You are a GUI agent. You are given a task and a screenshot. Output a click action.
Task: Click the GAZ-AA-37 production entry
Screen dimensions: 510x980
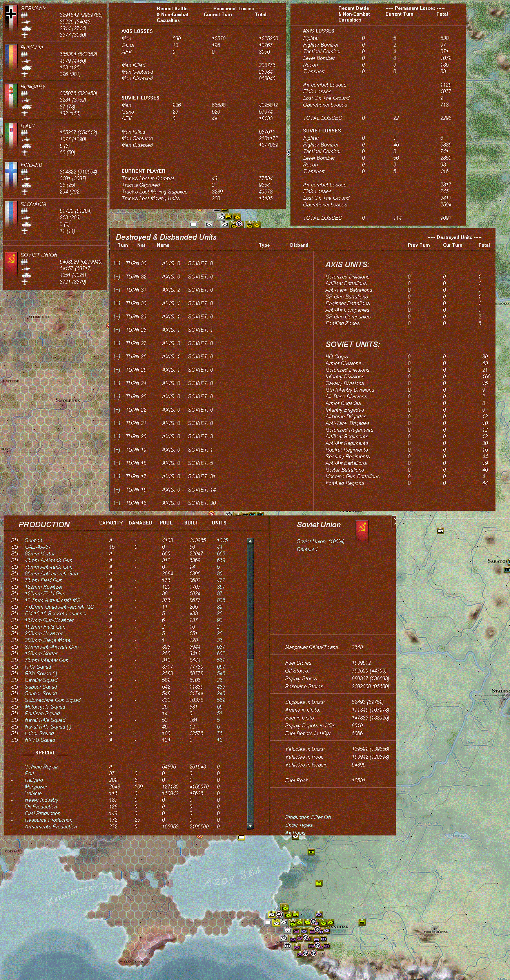tap(120, 547)
